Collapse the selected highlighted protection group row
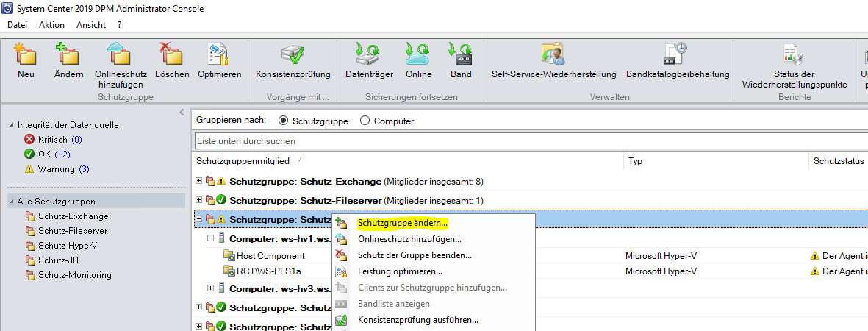The height and width of the screenshot is (331, 868). [x=199, y=219]
